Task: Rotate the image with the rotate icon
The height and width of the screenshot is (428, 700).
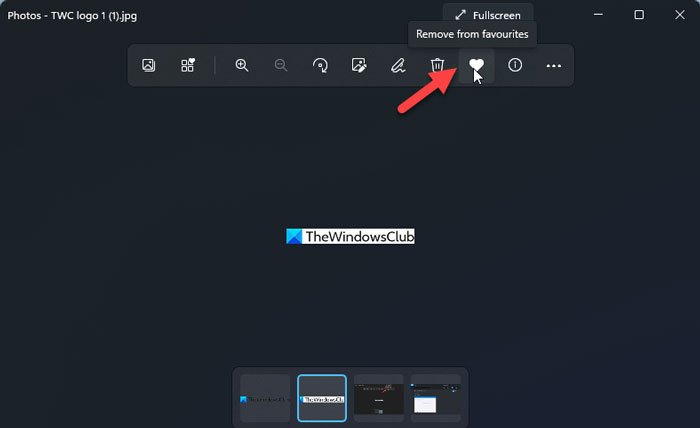Action: (x=320, y=66)
